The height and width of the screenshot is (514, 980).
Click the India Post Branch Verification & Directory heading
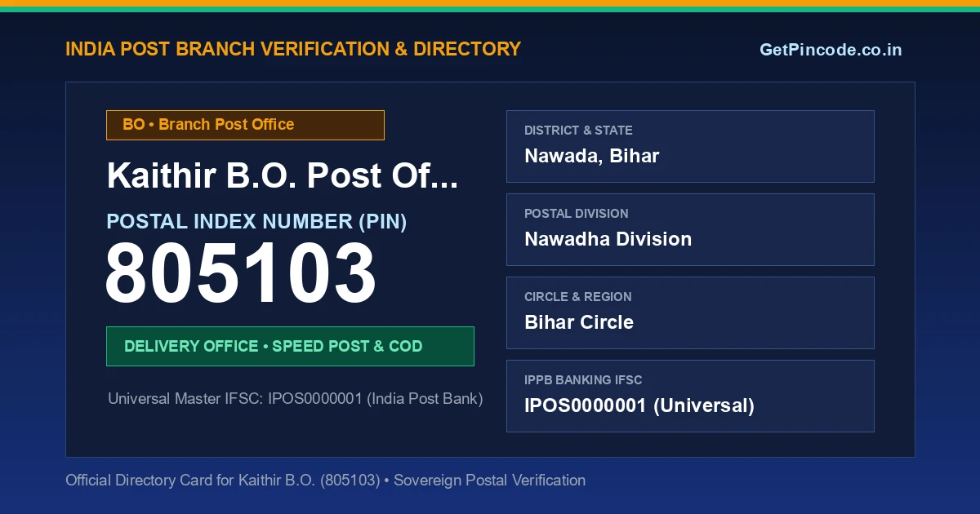[293, 49]
